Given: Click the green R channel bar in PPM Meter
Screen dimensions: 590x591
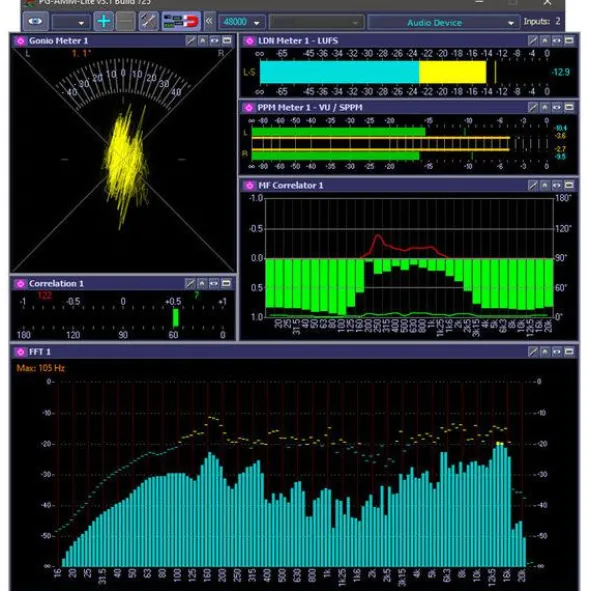Looking at the screenshot, I should pyautogui.click(x=336, y=156).
